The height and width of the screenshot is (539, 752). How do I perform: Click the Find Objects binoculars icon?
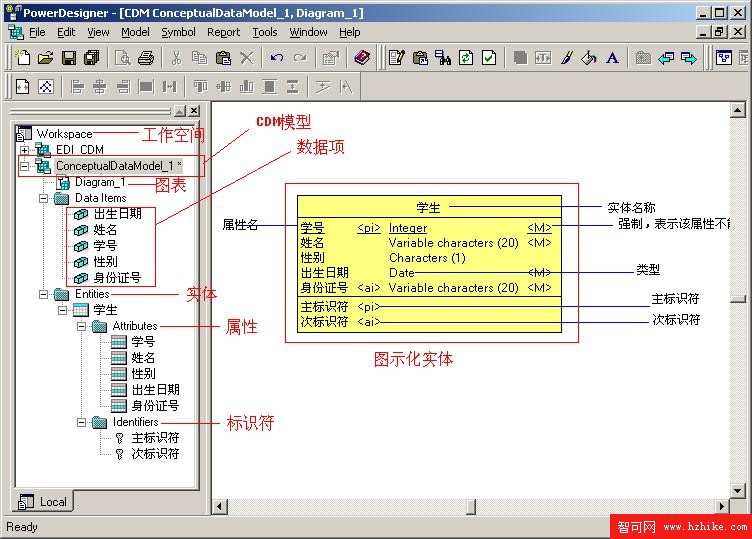(x=443, y=58)
